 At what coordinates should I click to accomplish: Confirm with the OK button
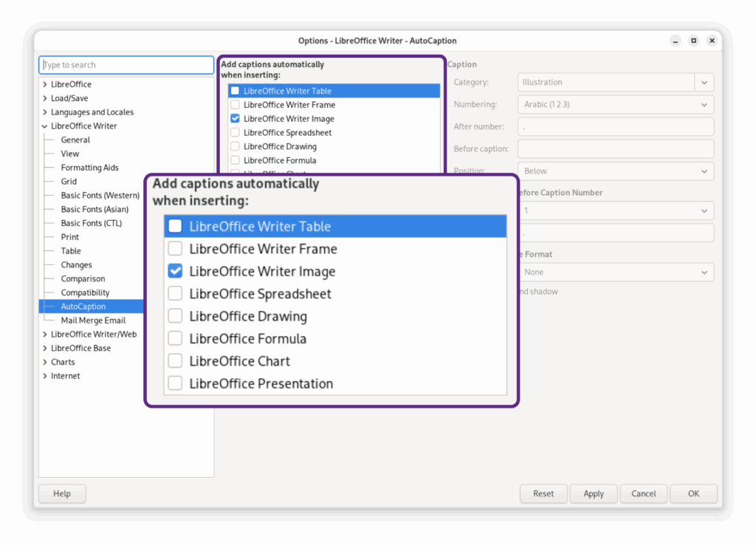tap(693, 493)
